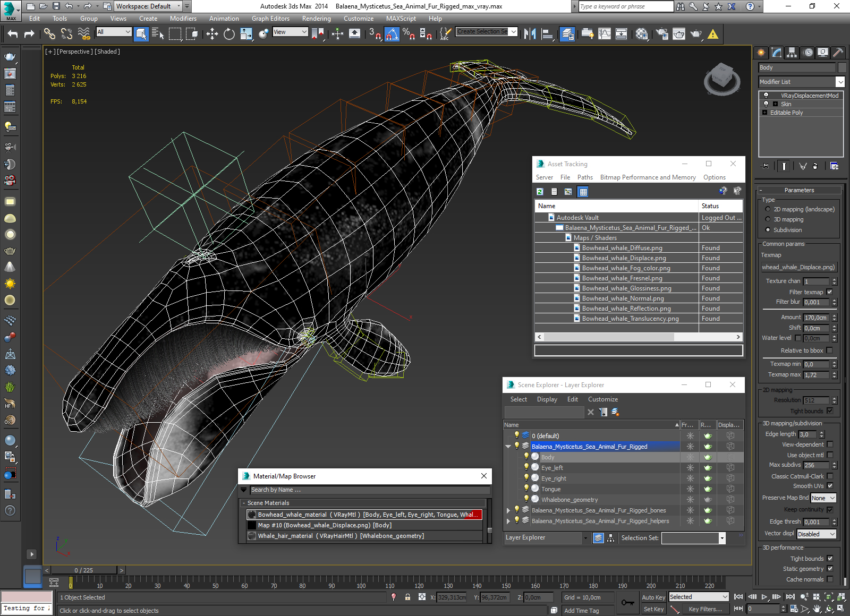
Task: Open the selection filter All dropdown
Action: point(114,32)
